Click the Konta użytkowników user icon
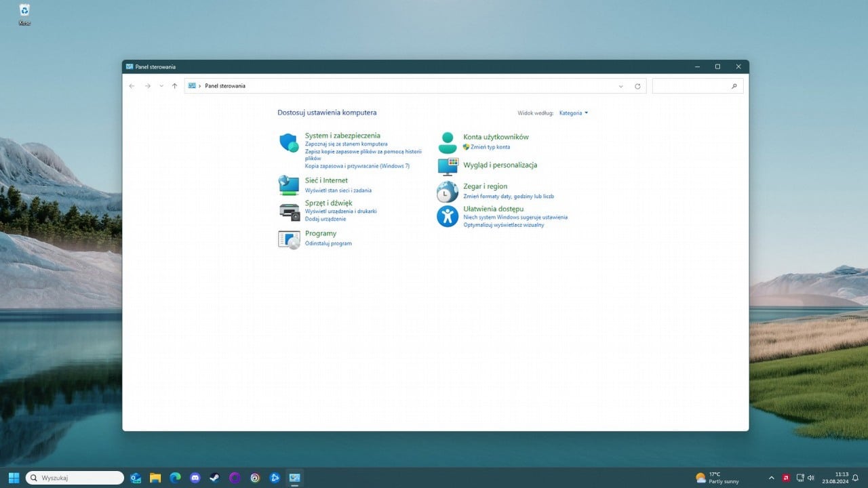This screenshot has height=488, width=868. (x=447, y=142)
